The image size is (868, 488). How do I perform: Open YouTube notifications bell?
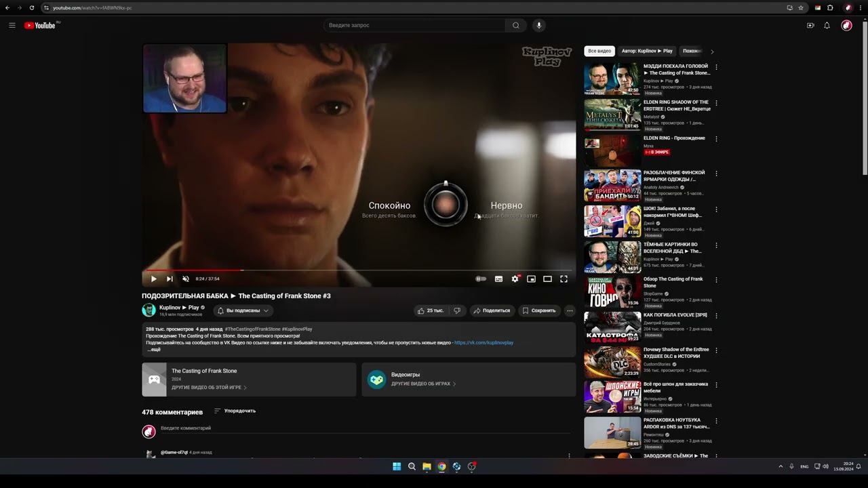point(827,25)
